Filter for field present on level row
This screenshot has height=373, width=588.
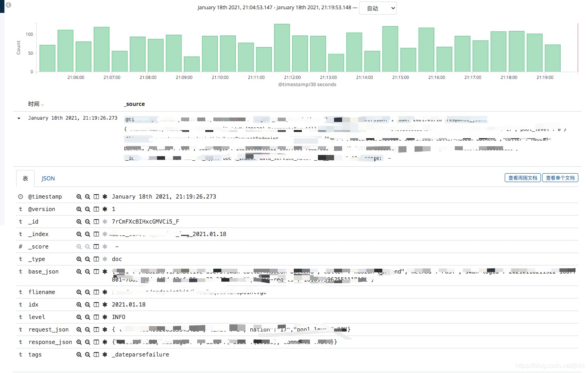point(105,317)
